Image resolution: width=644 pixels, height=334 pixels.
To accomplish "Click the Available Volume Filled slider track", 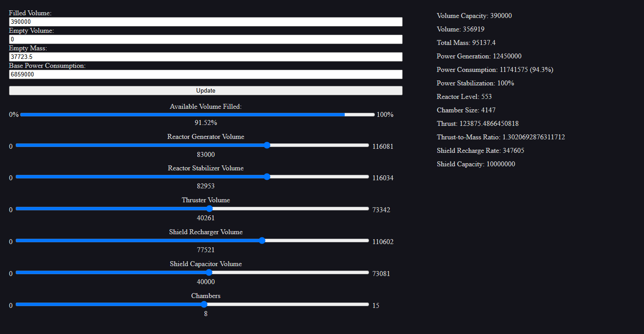I will (x=197, y=115).
